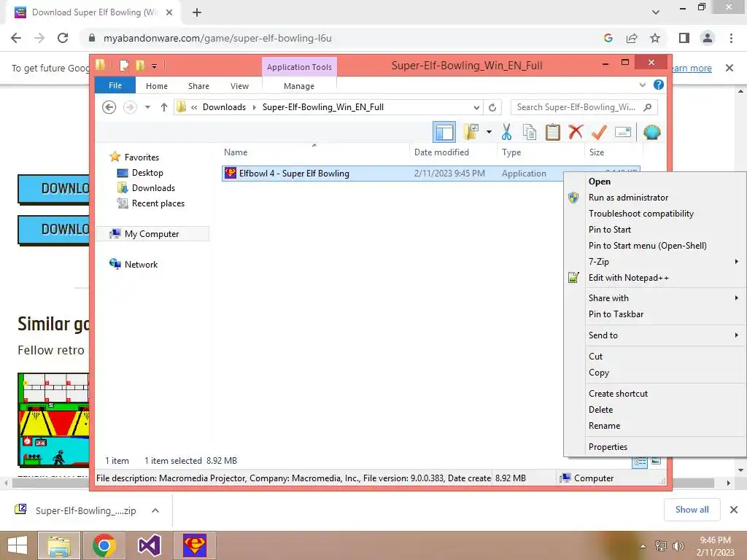Sort by the Type column header
Image resolution: width=747 pixels, height=560 pixels.
[511, 152]
